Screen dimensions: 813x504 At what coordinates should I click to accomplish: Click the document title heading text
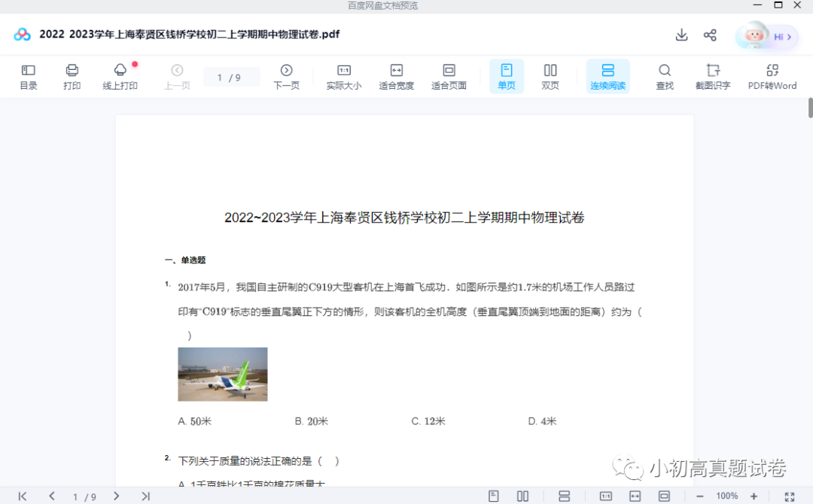[x=404, y=217]
